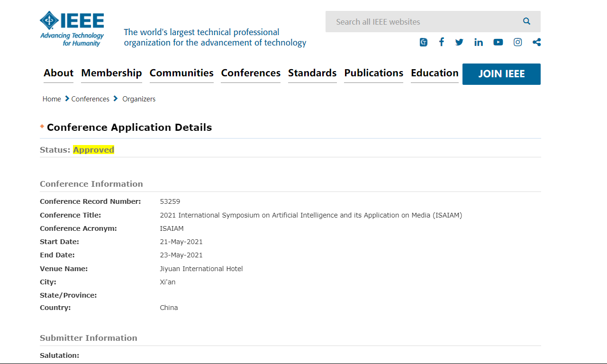Open the Conferences menu
The image size is (607, 364).
(251, 73)
